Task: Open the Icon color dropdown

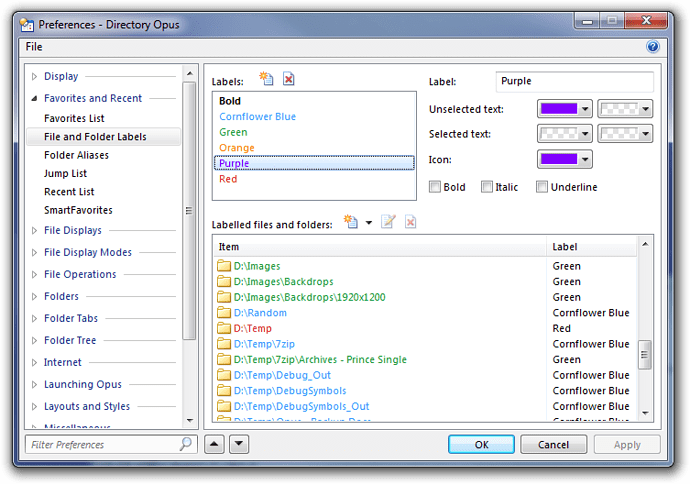Action: [x=585, y=159]
